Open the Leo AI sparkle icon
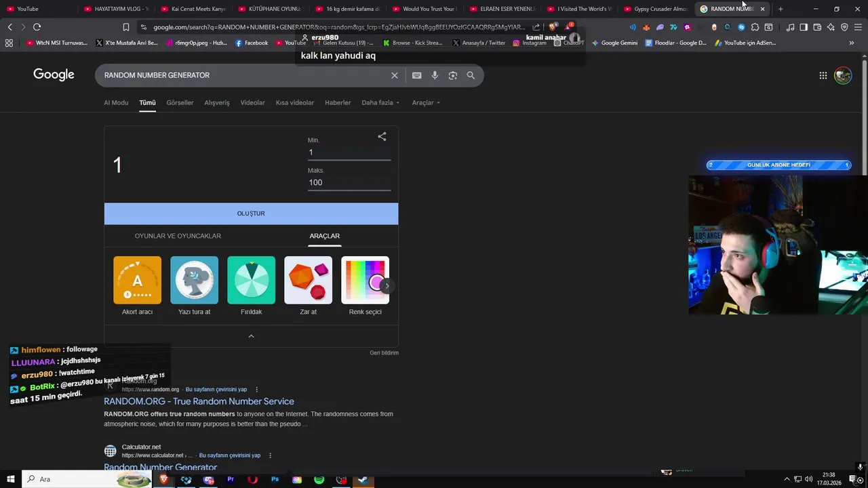Screen dimensions: 868x488 pos(831,27)
